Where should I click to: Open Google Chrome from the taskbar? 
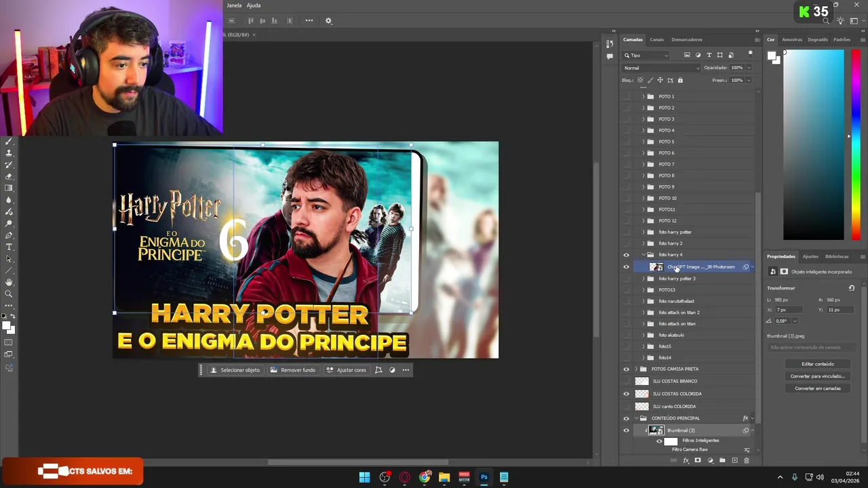[425, 477]
